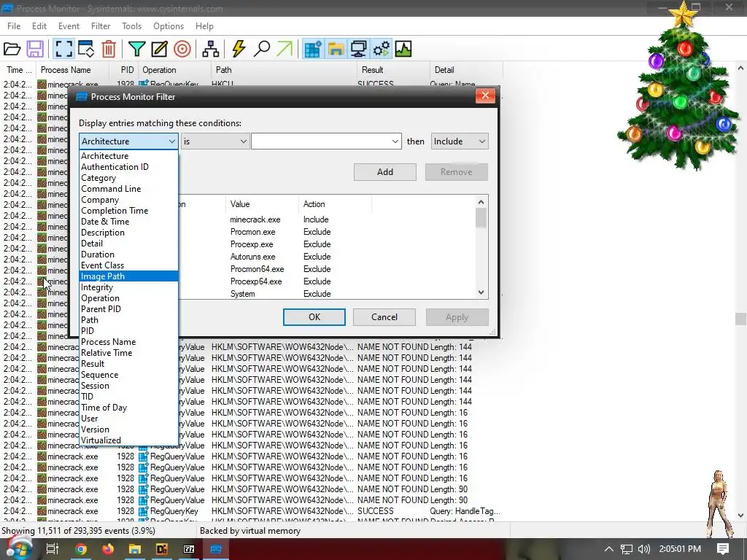This screenshot has width=747, height=560.
Task: Toggle Show File System Activity icon
Action: [x=336, y=49]
